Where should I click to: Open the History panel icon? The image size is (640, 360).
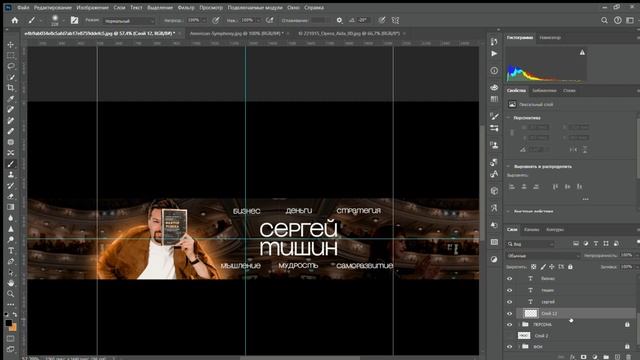pyautogui.click(x=494, y=42)
